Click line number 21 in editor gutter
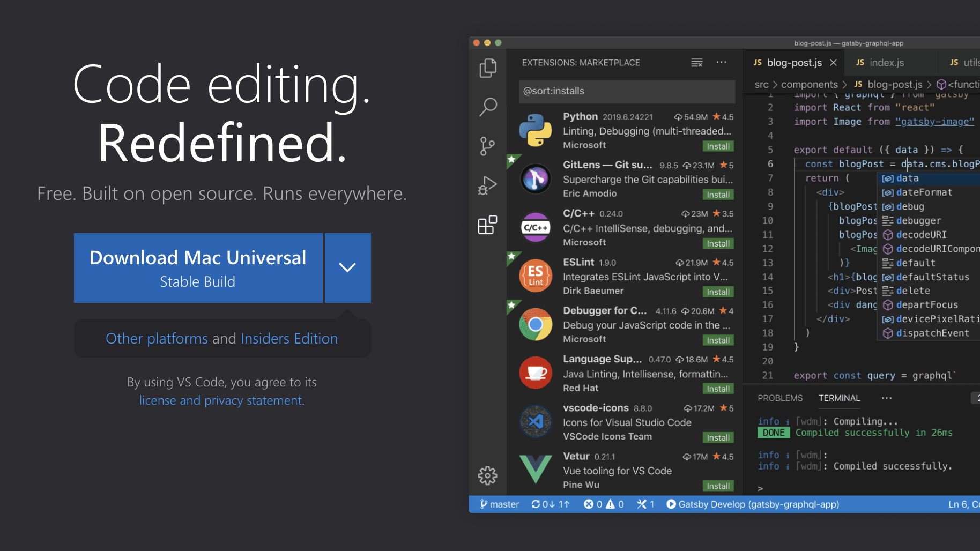 click(767, 375)
